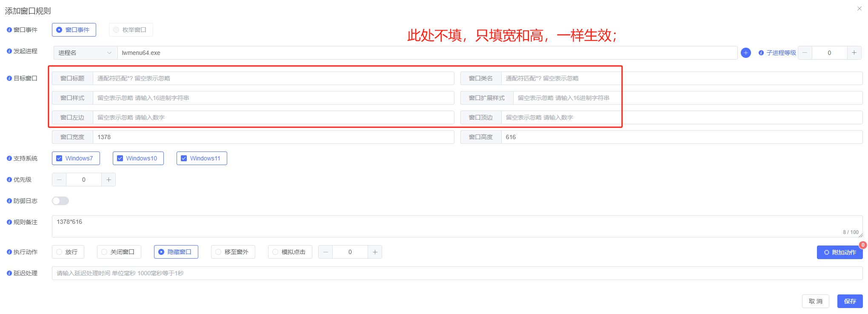
Task: Increase 子进程等级 with plus stepper
Action: point(854,53)
